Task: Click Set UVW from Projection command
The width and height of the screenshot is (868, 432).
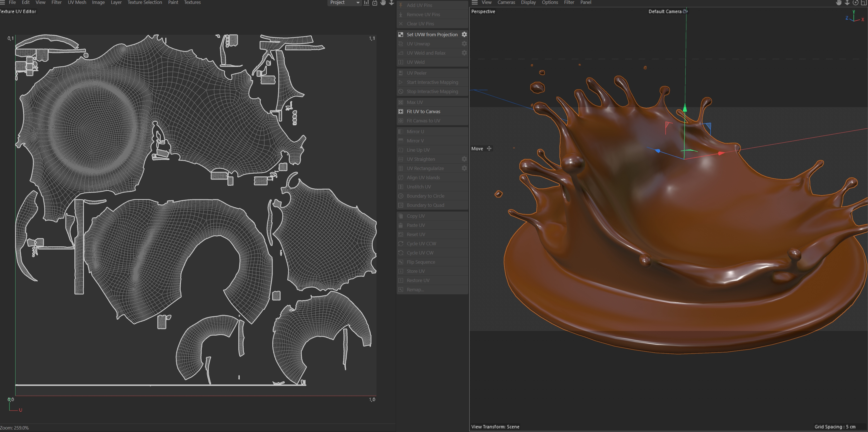Action: pyautogui.click(x=432, y=34)
